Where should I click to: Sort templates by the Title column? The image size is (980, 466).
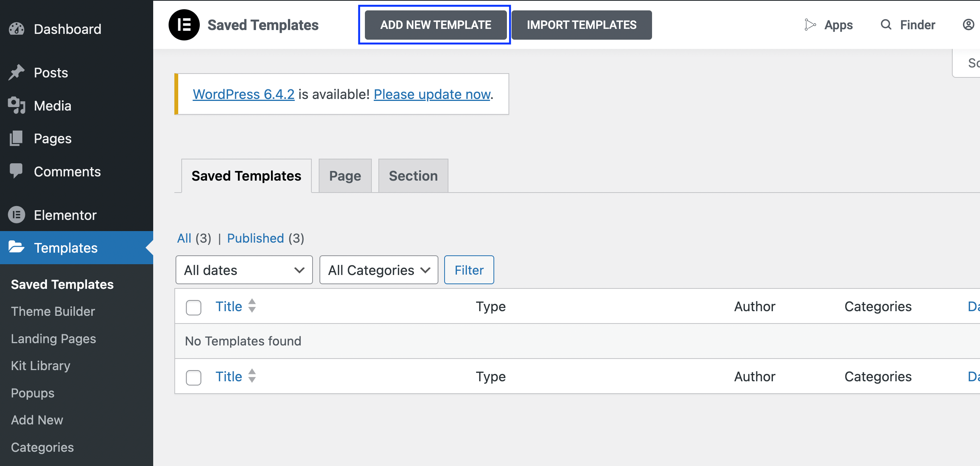tap(229, 306)
